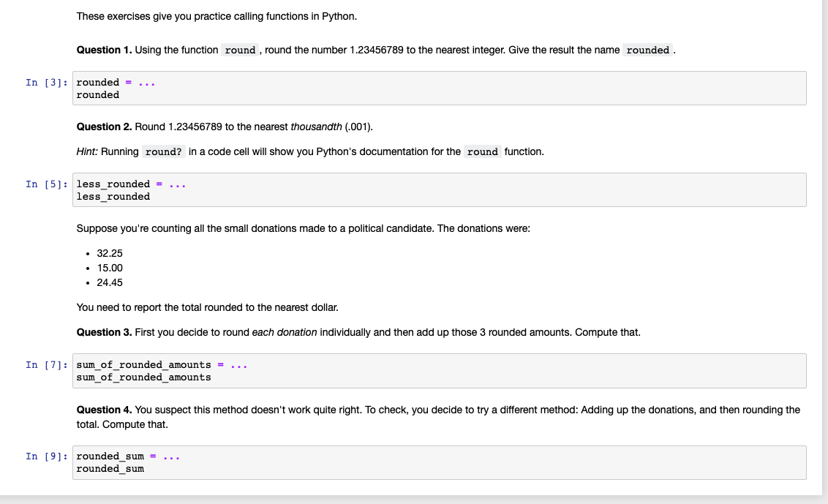The image size is (828, 504).
Task: Click the intro sentence about calling functions
Action: pyautogui.click(x=217, y=16)
